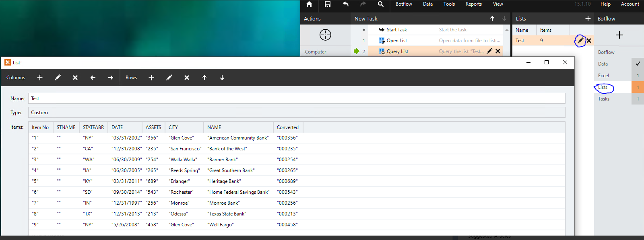644x240 pixels.
Task: Edit the selected row
Action: (169, 78)
